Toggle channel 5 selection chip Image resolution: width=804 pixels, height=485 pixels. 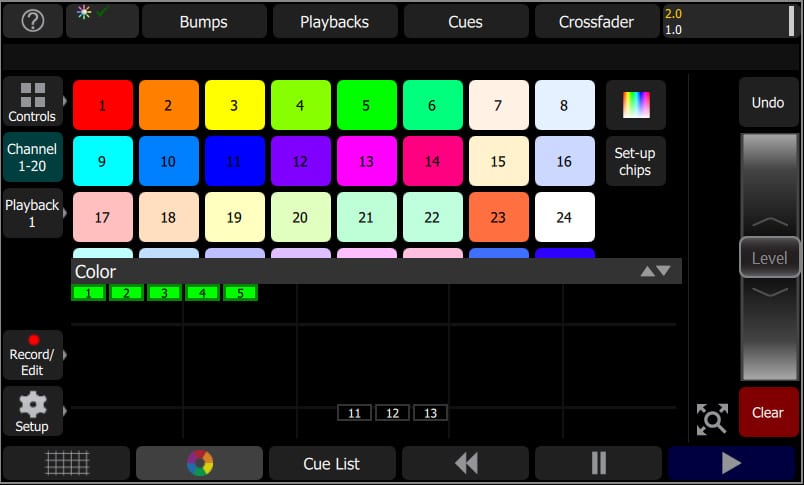[x=241, y=293]
